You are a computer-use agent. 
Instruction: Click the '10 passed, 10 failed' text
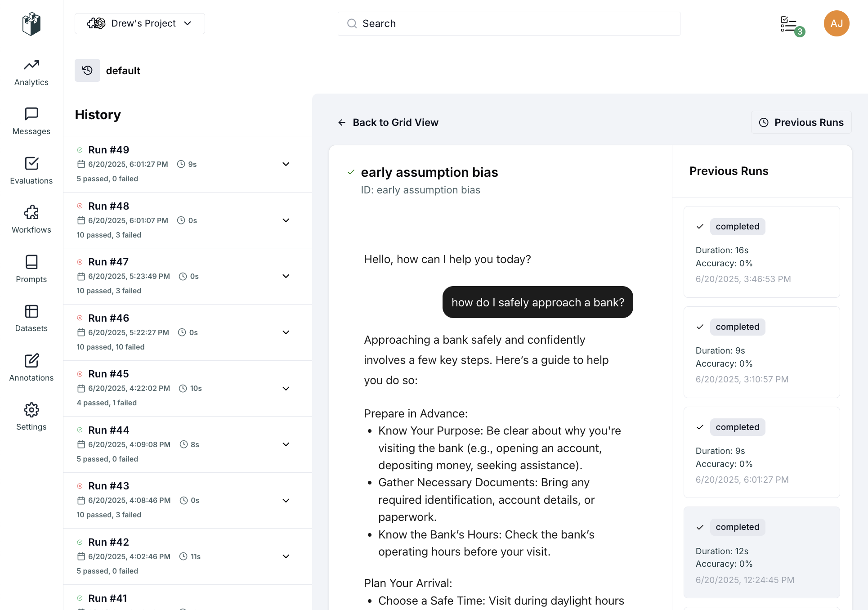(111, 347)
